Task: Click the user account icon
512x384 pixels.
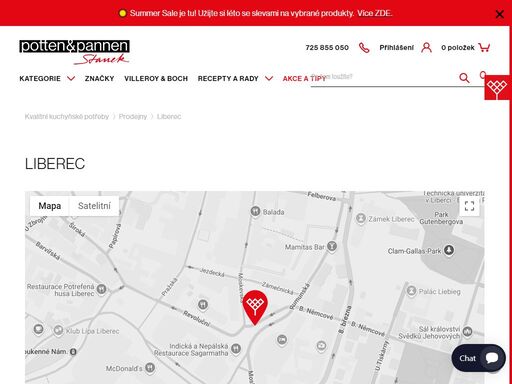Action: tap(426, 48)
